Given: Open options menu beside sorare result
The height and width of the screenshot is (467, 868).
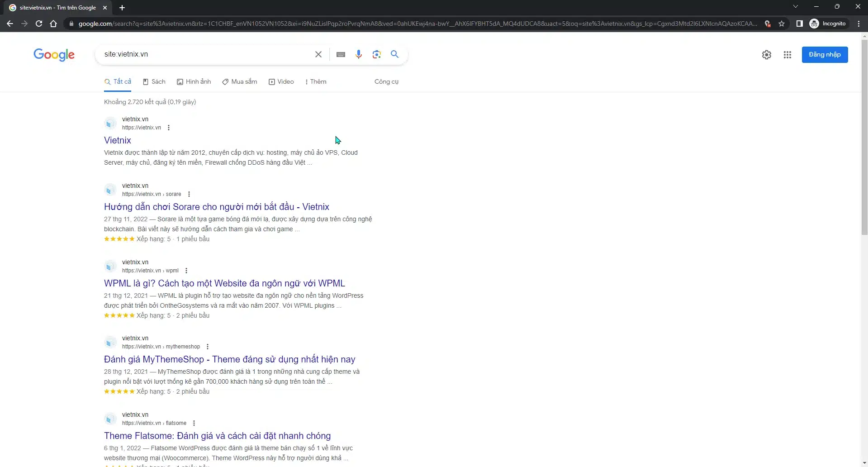Looking at the screenshot, I should pos(189,194).
